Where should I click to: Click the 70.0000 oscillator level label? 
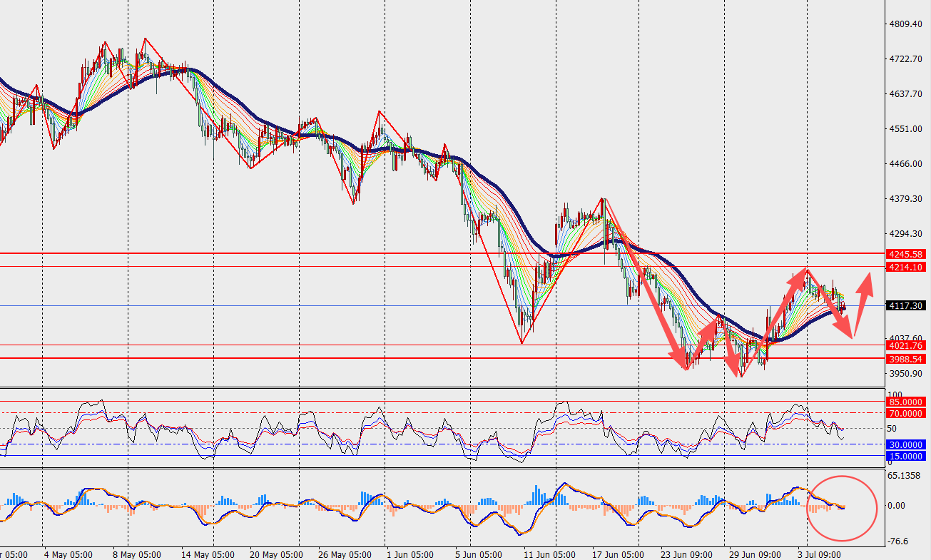click(906, 413)
